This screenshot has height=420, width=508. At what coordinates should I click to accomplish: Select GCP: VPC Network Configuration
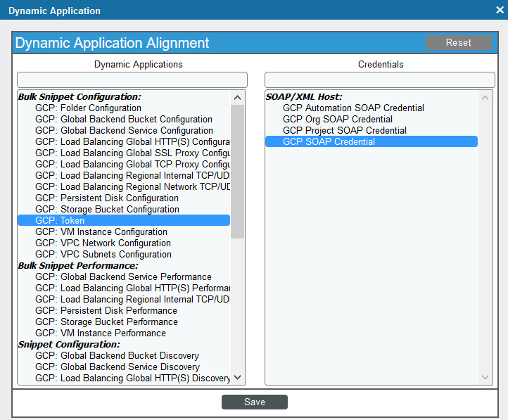(124, 243)
